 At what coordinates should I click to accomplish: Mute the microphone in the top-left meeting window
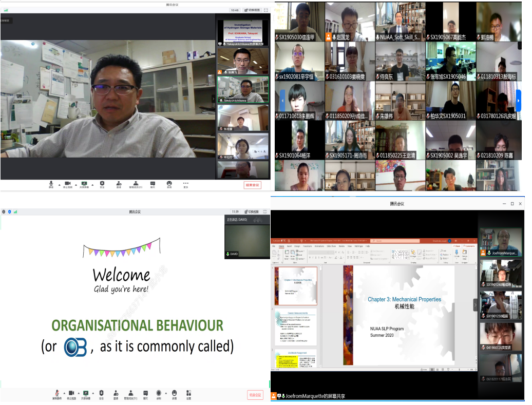point(51,184)
